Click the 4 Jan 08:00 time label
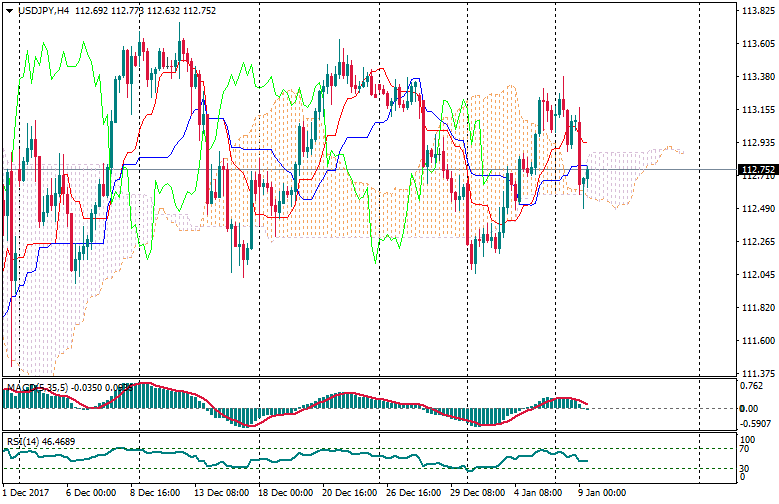Image resolution: width=779 pixels, height=504 pixels. click(x=540, y=493)
